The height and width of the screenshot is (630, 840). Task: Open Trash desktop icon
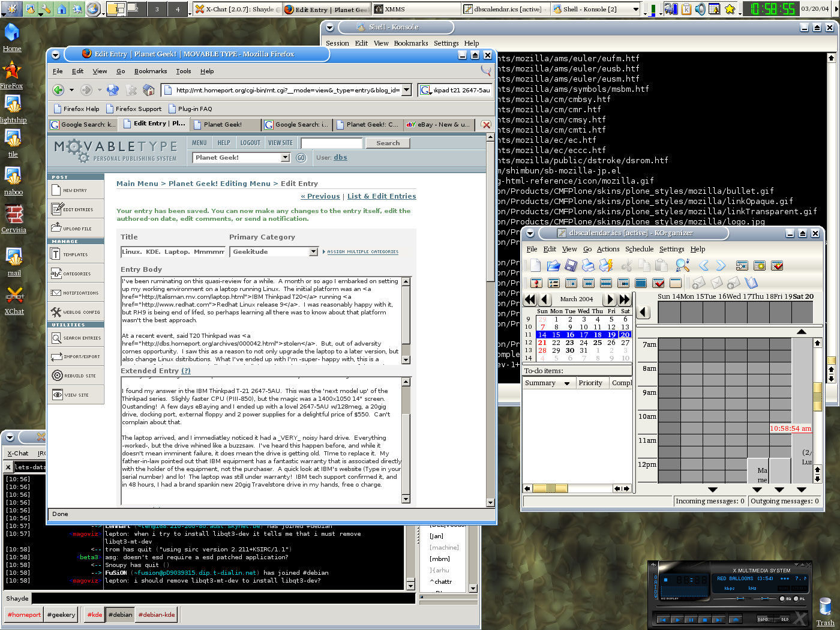point(826,612)
